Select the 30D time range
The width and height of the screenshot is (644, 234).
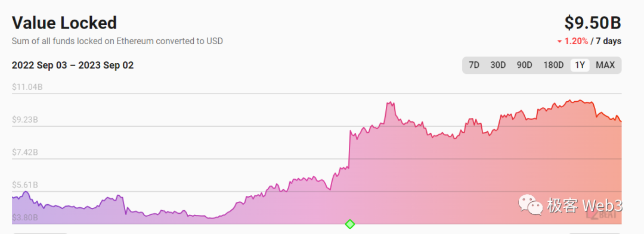(x=498, y=65)
